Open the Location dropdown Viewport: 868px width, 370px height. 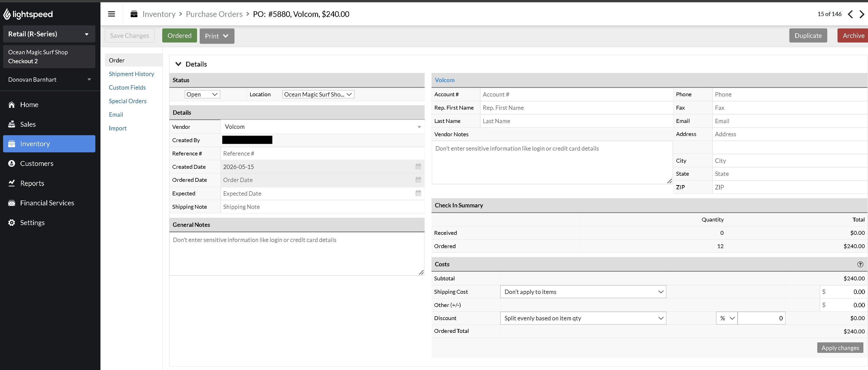point(318,94)
